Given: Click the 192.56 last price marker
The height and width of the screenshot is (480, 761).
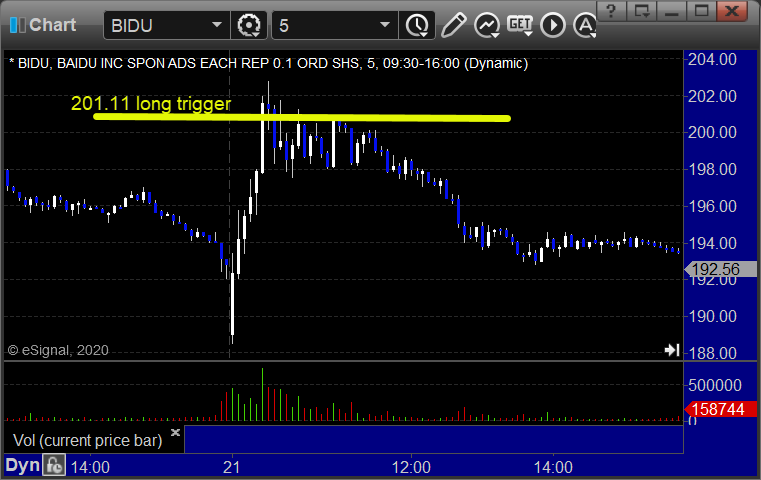Looking at the screenshot, I should pos(720,269).
